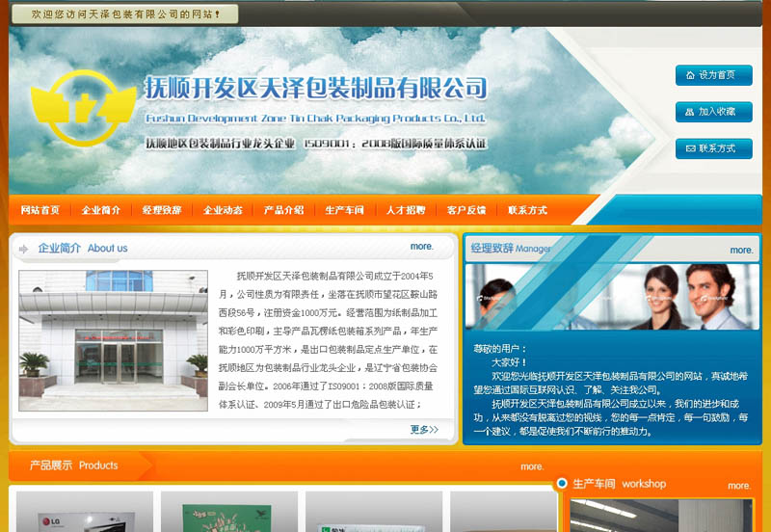Click more link in 经理致辞 Manager panel
Viewport: 771px width, 532px height.
[741, 250]
